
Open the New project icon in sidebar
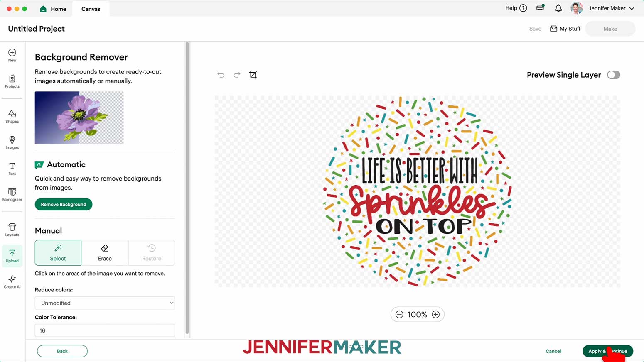12,55
